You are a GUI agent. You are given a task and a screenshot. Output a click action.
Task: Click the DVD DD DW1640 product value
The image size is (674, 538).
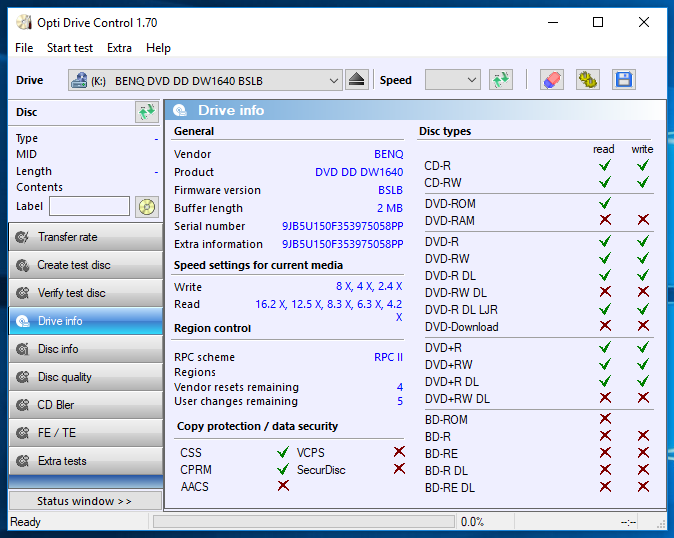359,172
